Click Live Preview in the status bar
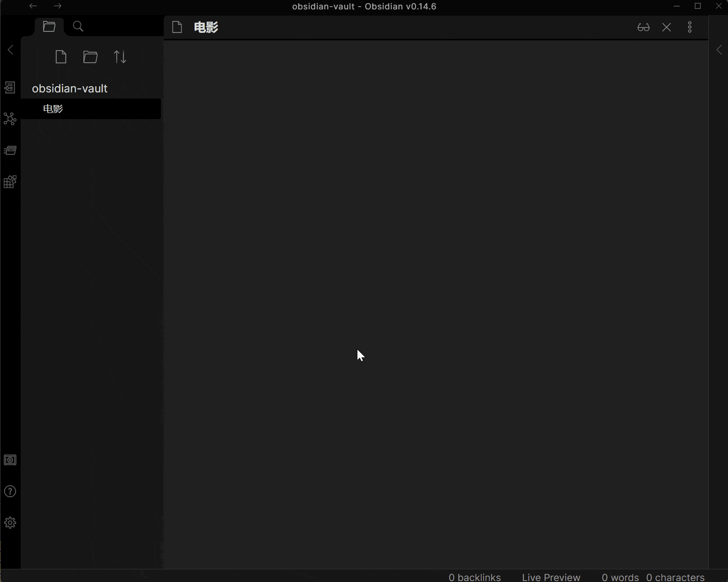Image resolution: width=728 pixels, height=582 pixels. 551,577
